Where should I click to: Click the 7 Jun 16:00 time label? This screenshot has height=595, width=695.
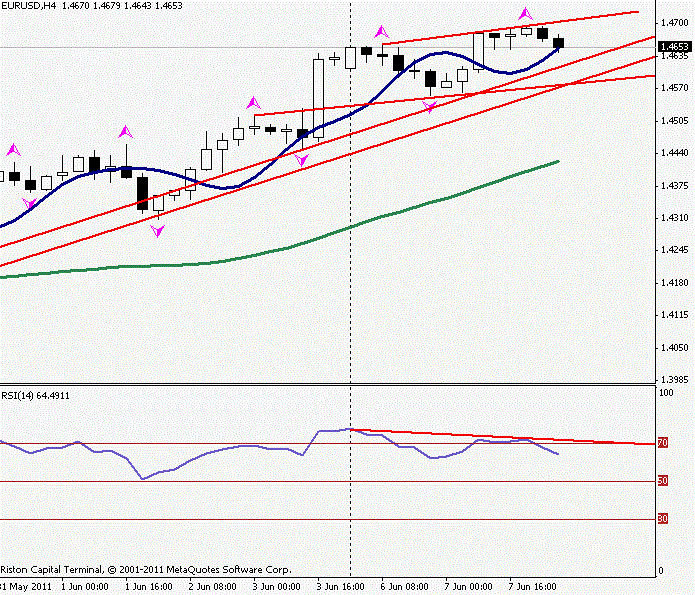click(533, 587)
